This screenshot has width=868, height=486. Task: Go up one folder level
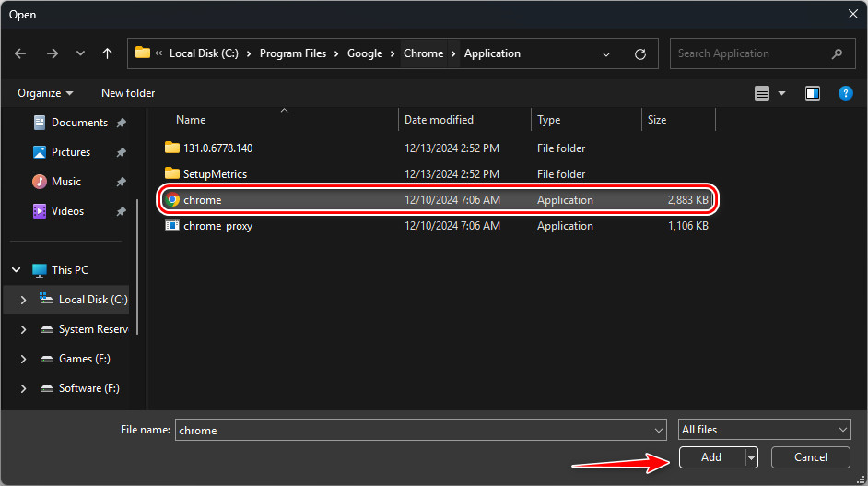(107, 53)
